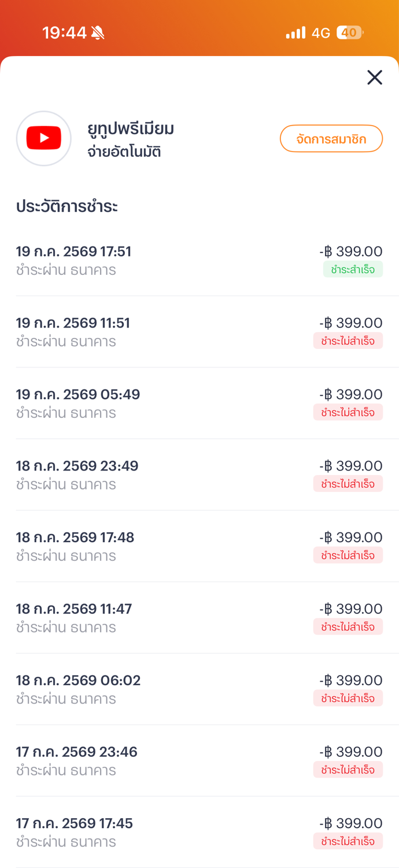Screen dimensions: 399x868
Task: View the 18 ก.ค. 2569 06:02 payment
Action: click(x=199, y=689)
